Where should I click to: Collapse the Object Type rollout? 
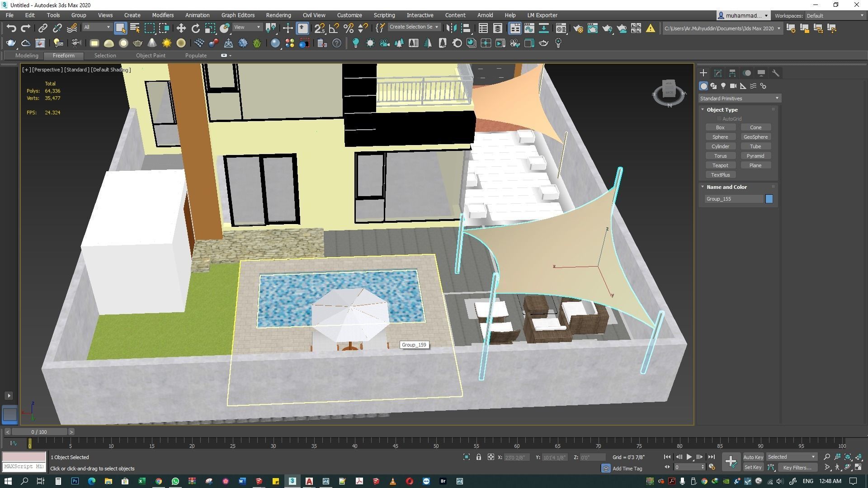point(722,110)
